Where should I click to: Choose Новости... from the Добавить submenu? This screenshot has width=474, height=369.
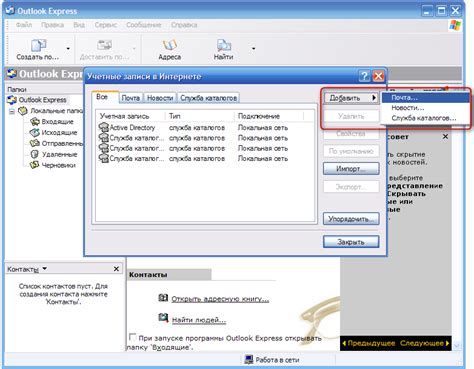pos(425,108)
